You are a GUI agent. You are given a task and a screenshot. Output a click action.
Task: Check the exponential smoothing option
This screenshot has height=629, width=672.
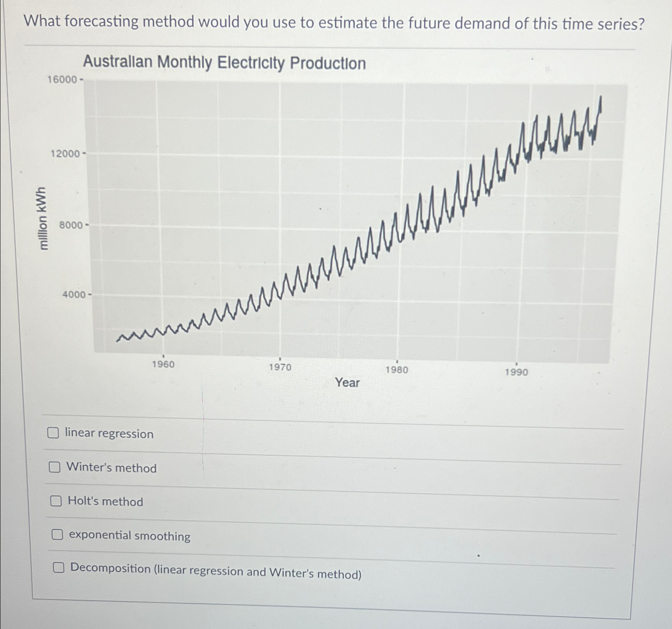pos(57,536)
